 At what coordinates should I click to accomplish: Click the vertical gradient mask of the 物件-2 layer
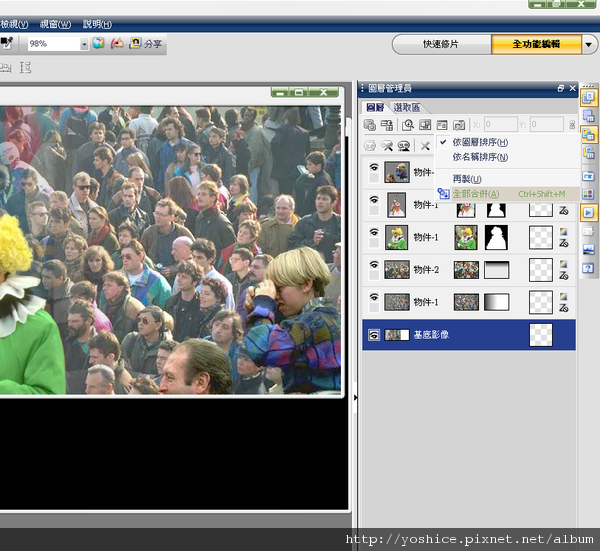pos(497,270)
